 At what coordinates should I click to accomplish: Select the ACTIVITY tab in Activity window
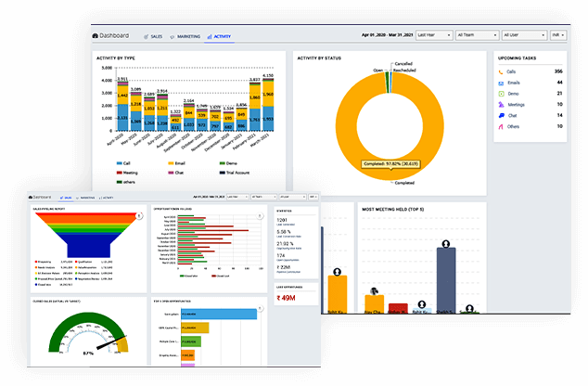[219, 37]
